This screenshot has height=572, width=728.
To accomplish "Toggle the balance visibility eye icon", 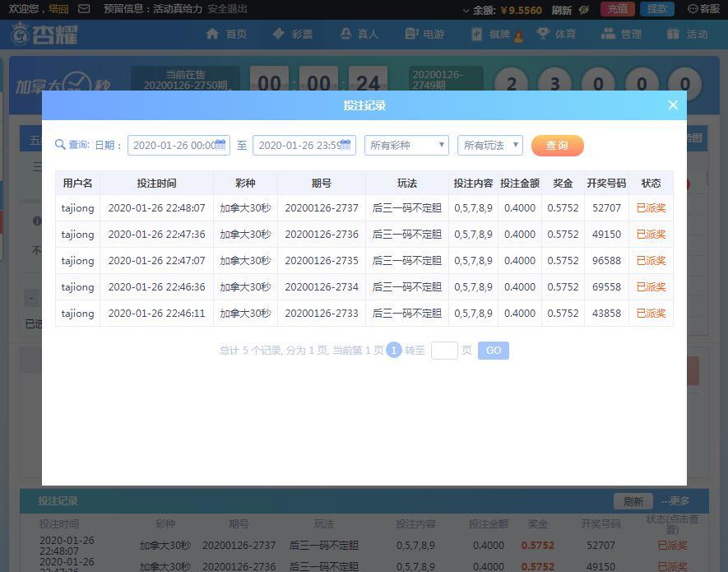I will pos(583,10).
